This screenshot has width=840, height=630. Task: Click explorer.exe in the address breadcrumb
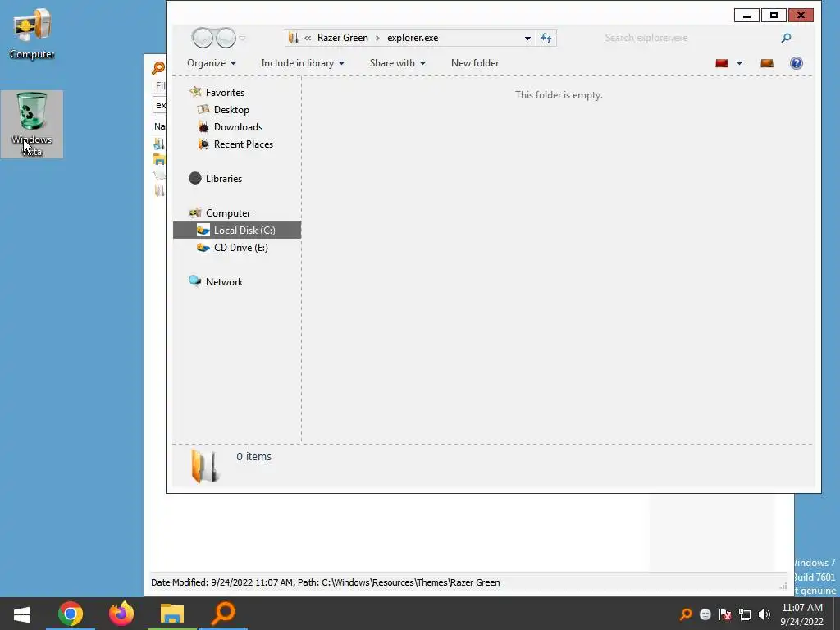pos(413,38)
